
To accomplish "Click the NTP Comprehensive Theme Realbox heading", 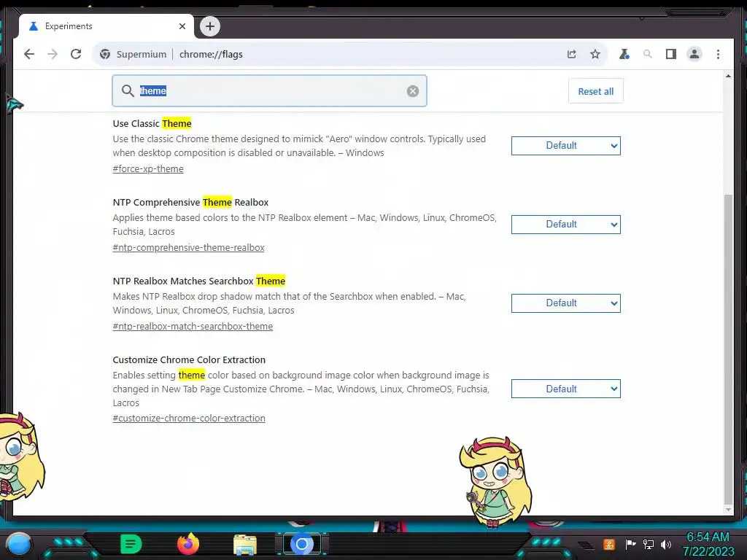I will tap(190, 203).
